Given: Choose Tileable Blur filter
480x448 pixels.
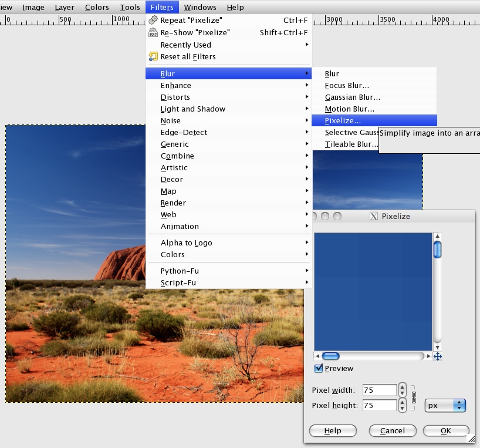Looking at the screenshot, I should point(345,144).
